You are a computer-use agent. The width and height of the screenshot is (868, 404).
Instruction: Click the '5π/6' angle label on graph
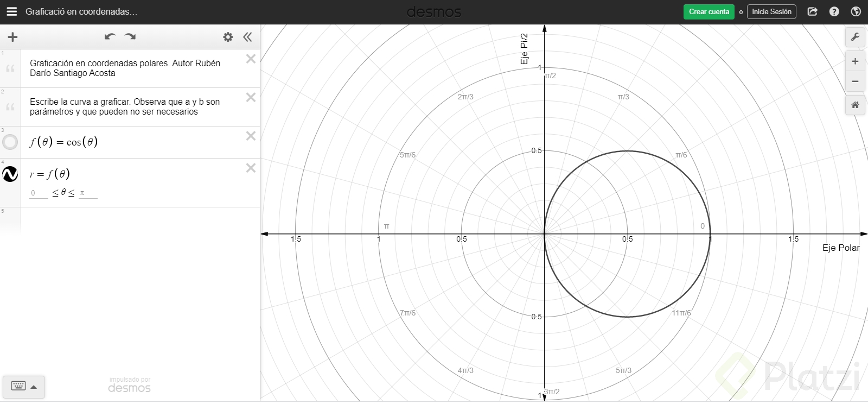pyautogui.click(x=407, y=155)
